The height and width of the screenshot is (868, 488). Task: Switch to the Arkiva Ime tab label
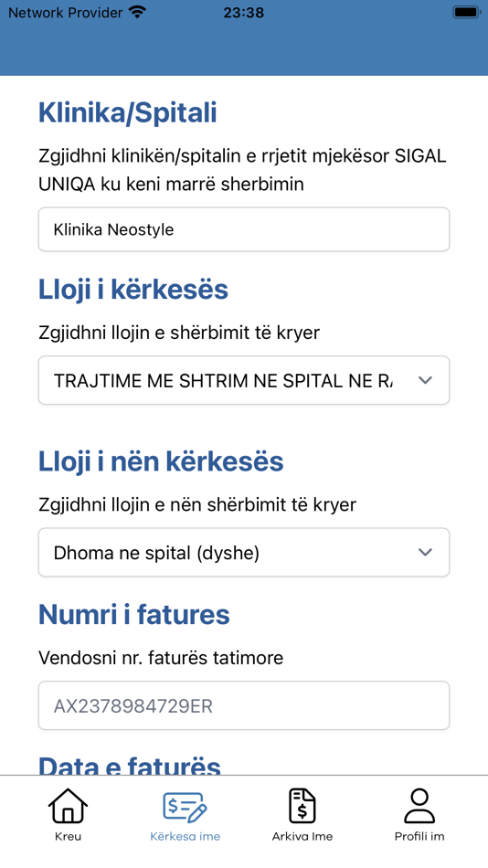point(302,836)
